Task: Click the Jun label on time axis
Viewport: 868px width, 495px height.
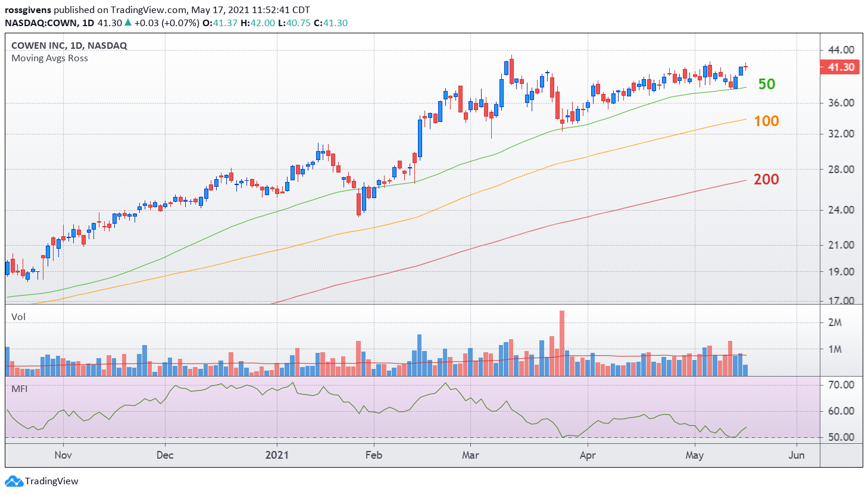Action: [797, 455]
